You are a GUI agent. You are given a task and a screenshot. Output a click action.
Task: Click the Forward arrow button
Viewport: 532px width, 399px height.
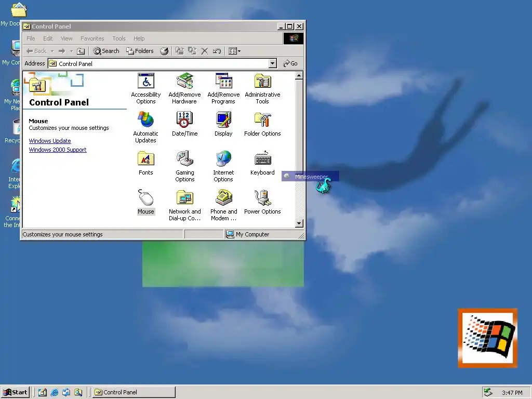tap(62, 51)
